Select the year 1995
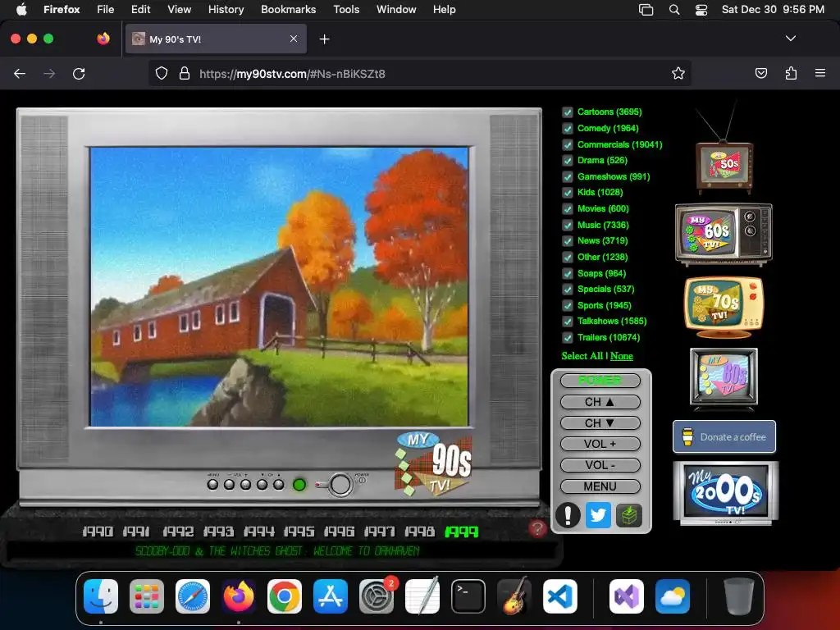The width and height of the screenshot is (840, 630). pyautogui.click(x=299, y=532)
